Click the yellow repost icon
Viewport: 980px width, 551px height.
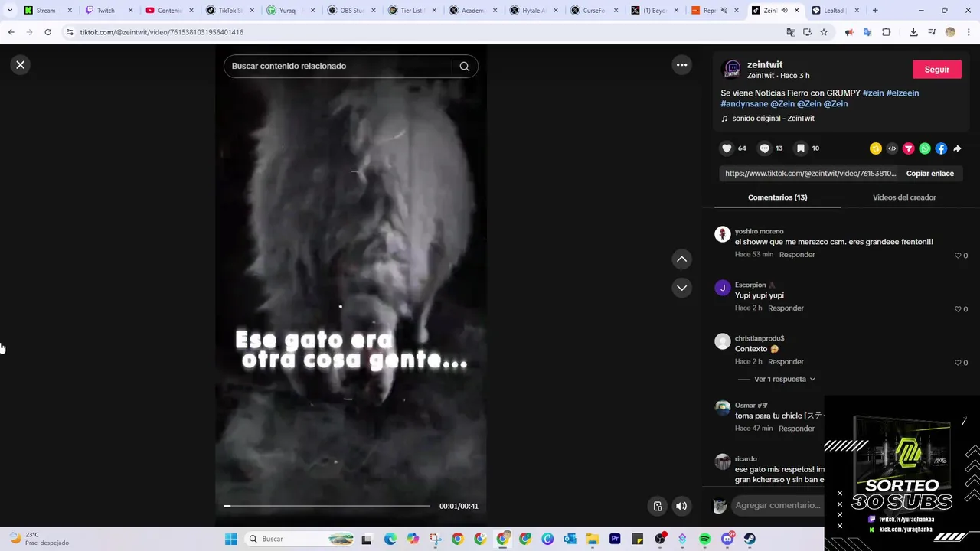[876, 148]
